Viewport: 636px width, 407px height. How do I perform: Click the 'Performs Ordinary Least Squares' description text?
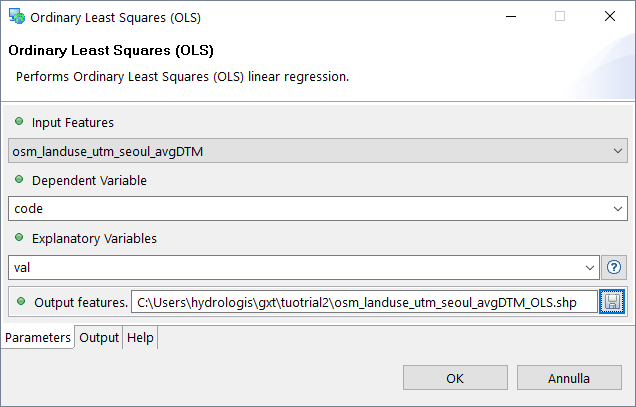(x=182, y=77)
